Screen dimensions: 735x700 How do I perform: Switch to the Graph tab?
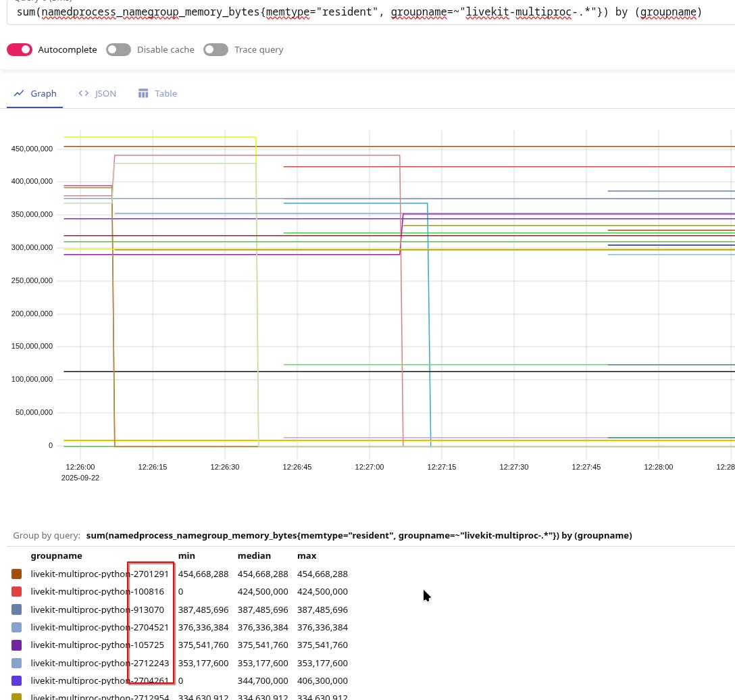34,93
